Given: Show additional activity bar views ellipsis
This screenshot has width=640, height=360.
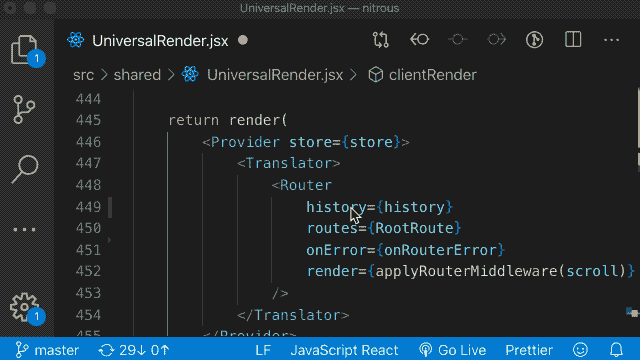Looking at the screenshot, I should [24, 230].
